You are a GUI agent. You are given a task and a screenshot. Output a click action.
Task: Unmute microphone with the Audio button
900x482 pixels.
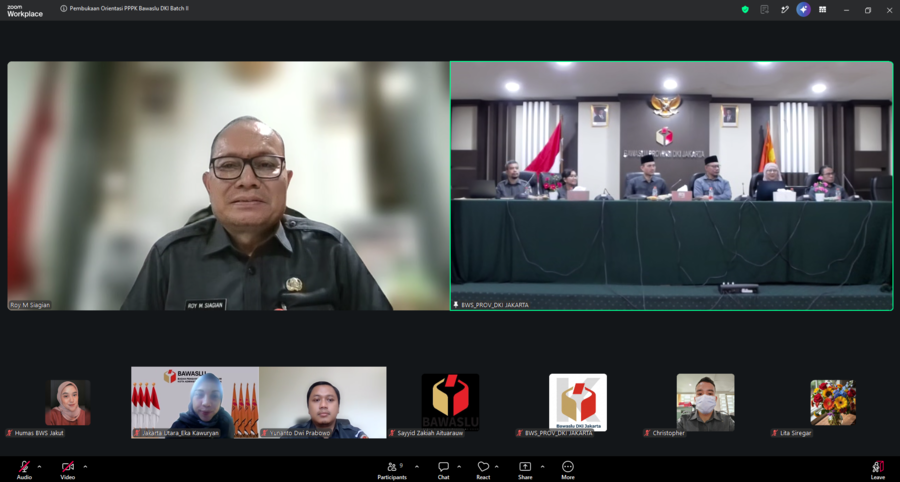click(24, 469)
